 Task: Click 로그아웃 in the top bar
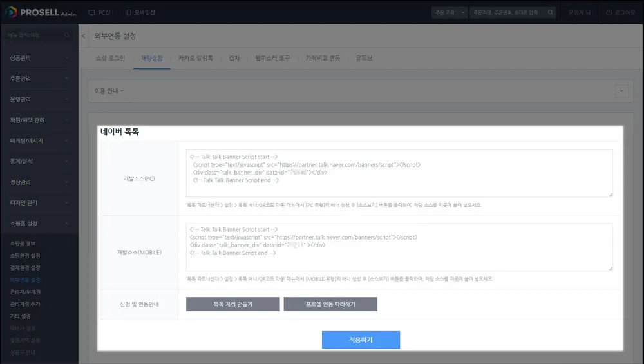tap(621, 13)
